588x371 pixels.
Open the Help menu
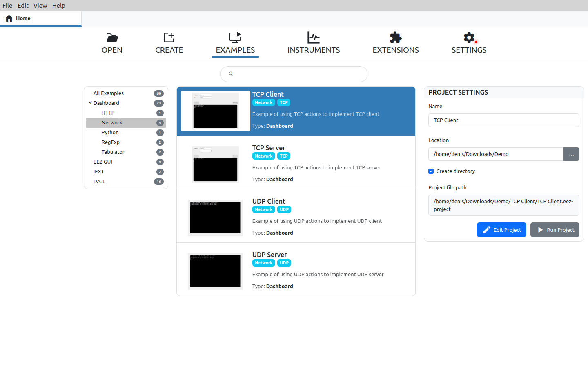pyautogui.click(x=59, y=6)
